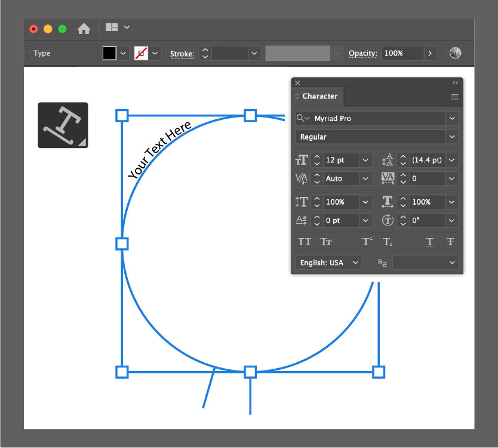Click the baseline shift stepper arrows
The width and height of the screenshot is (498, 448).
click(x=317, y=220)
